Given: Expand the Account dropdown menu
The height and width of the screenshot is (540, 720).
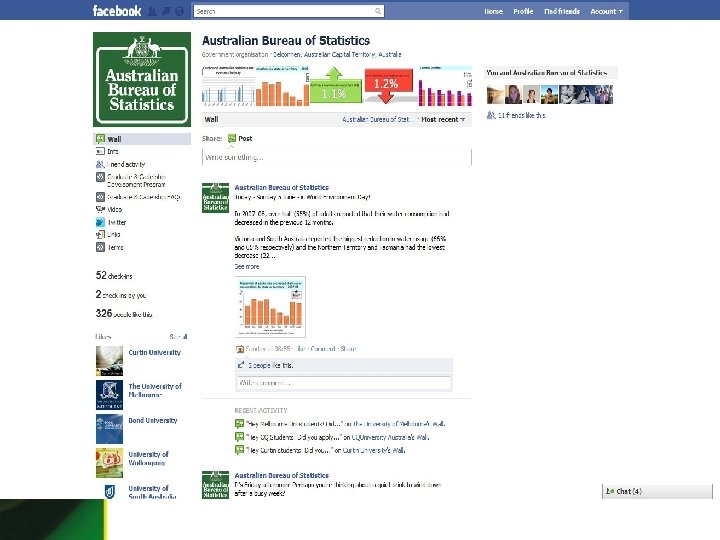Looking at the screenshot, I should coord(607,11).
